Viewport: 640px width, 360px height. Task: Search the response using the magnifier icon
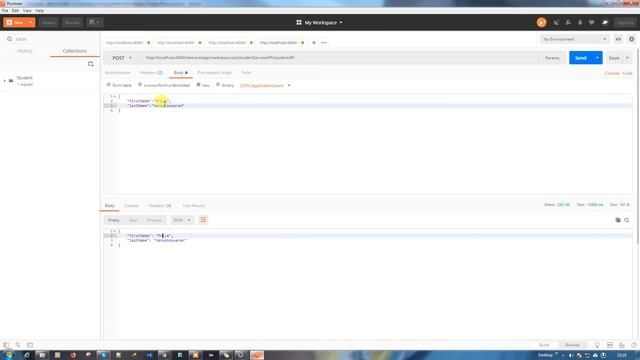click(627, 220)
